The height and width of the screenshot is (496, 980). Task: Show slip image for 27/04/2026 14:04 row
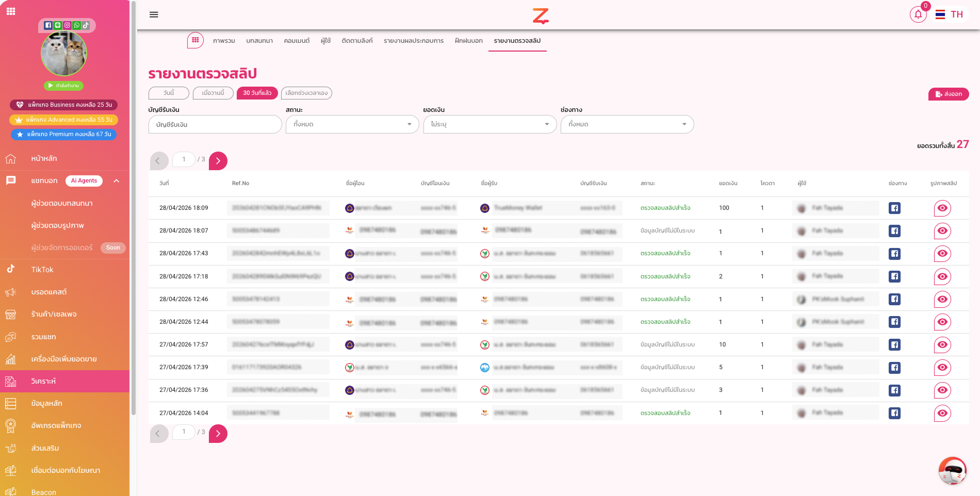[x=942, y=413]
